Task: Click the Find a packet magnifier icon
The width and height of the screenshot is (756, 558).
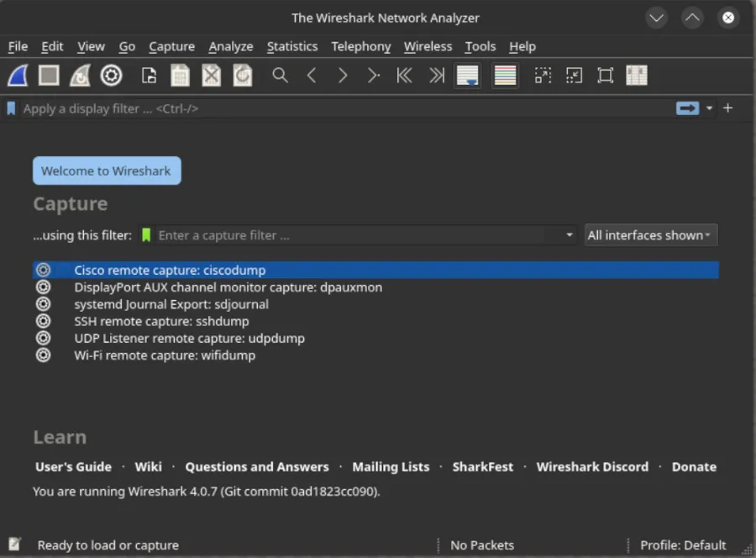Action: coord(281,76)
